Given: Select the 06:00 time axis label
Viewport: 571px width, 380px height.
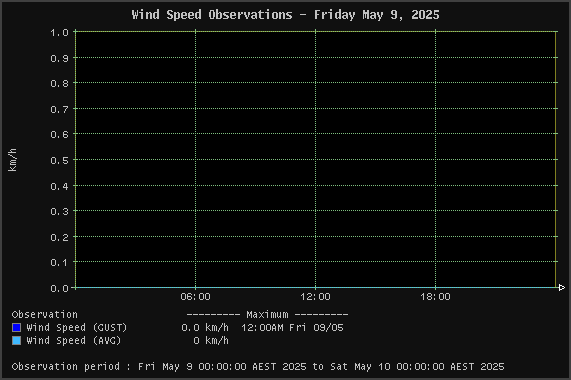Looking at the screenshot, I should coord(196,297).
